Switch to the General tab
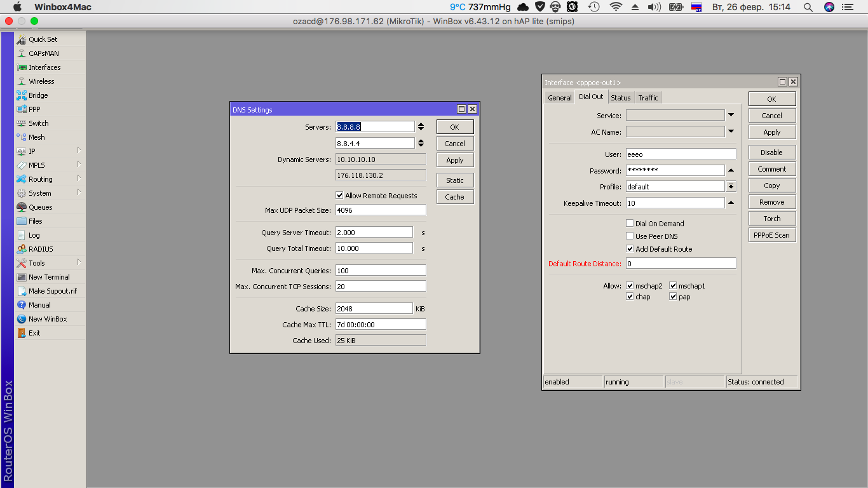The height and width of the screenshot is (488, 868). (560, 97)
